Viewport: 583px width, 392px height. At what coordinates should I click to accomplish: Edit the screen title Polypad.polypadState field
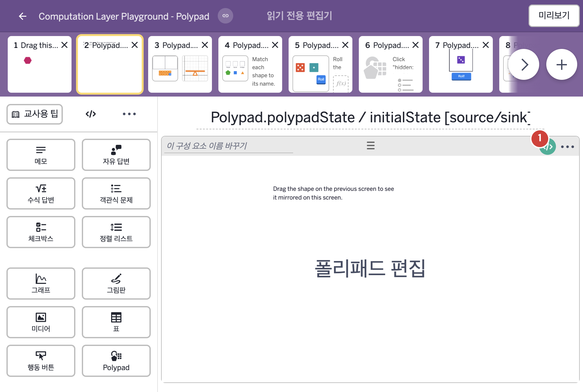(370, 117)
